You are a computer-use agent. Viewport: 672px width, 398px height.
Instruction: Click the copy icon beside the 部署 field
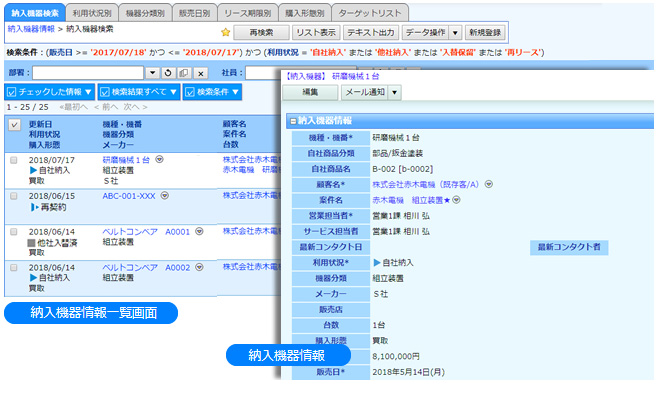pos(184,73)
